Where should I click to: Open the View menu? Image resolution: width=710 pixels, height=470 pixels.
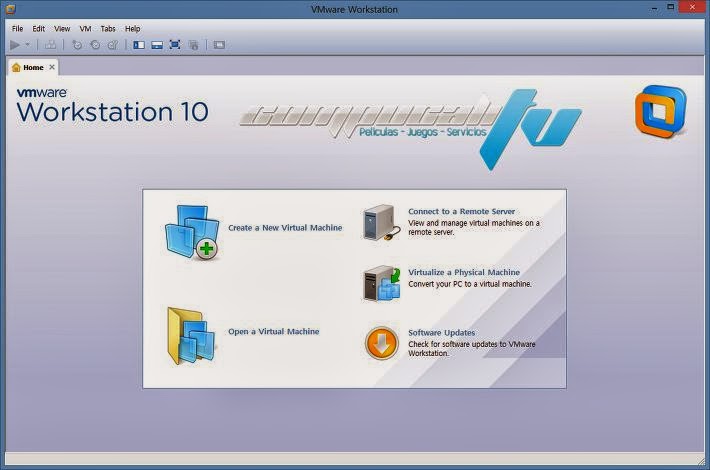point(62,29)
